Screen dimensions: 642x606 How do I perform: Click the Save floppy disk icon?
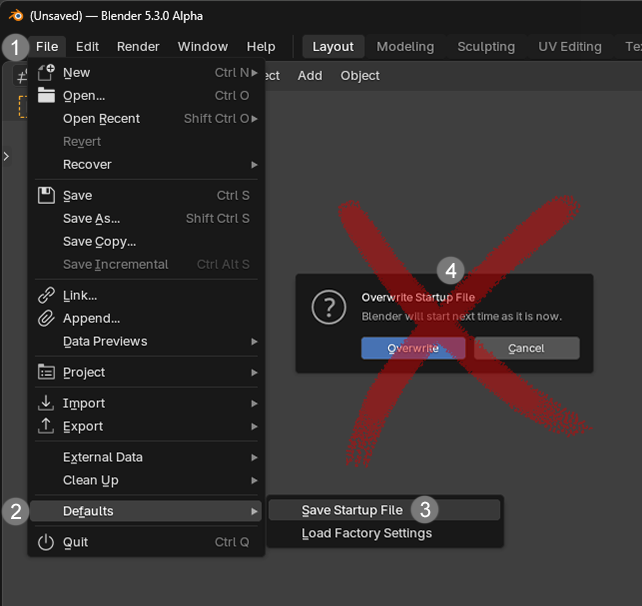(x=46, y=195)
